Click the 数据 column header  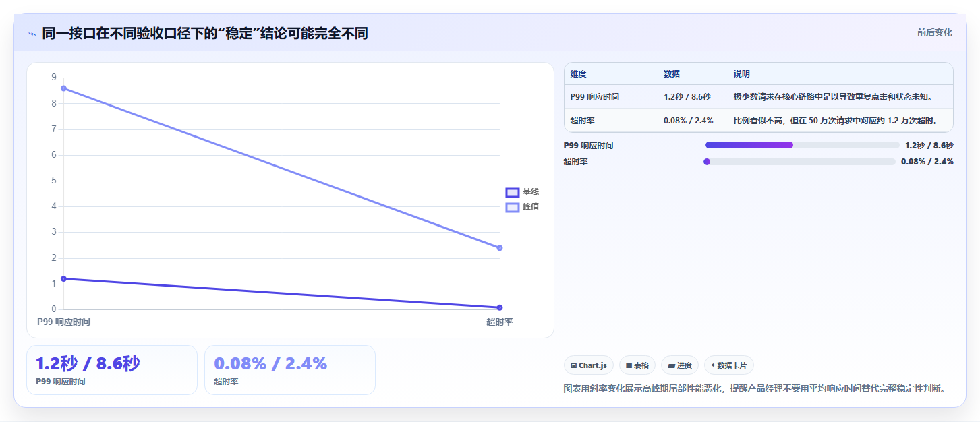[672, 74]
